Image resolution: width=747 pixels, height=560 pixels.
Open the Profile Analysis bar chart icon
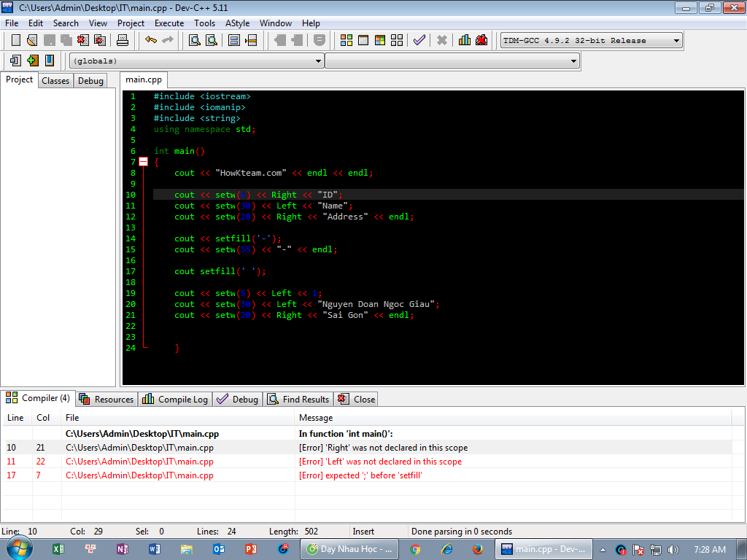pyautogui.click(x=465, y=40)
